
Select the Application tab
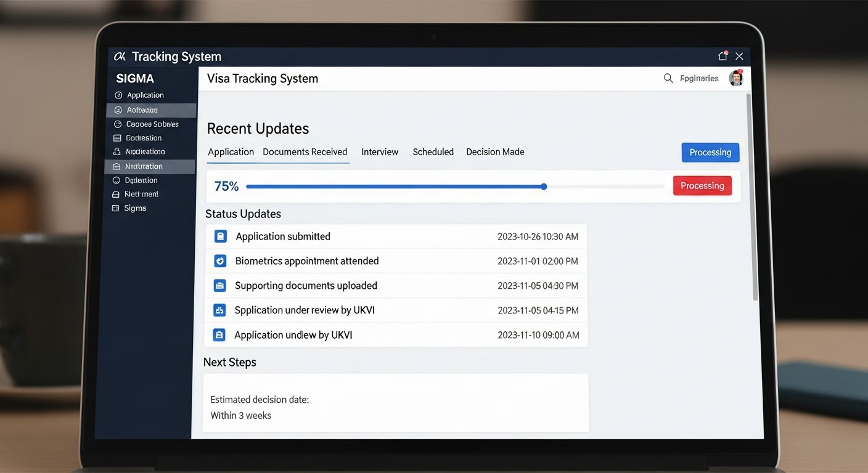[231, 152]
